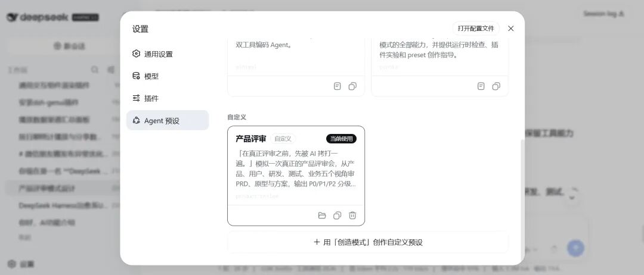This screenshot has width=644, height=275.
Task: Click the 设置 dialog title
Action: 140,29
